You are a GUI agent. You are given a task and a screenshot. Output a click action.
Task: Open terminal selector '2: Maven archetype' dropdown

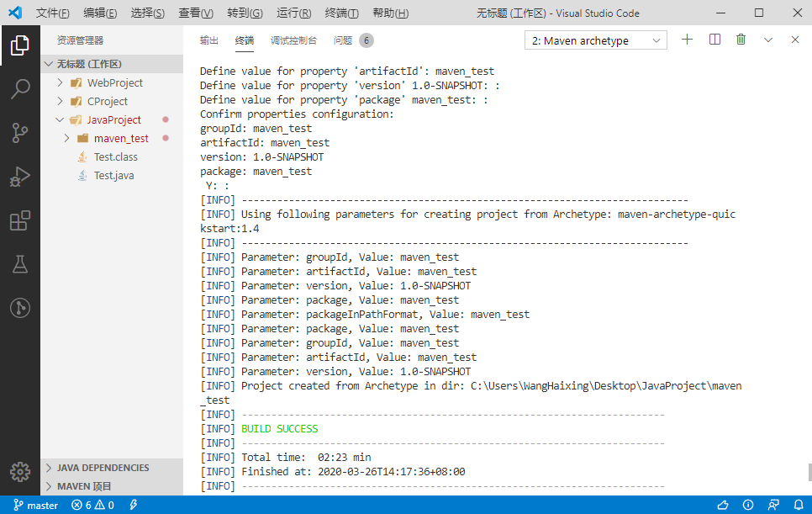(595, 40)
